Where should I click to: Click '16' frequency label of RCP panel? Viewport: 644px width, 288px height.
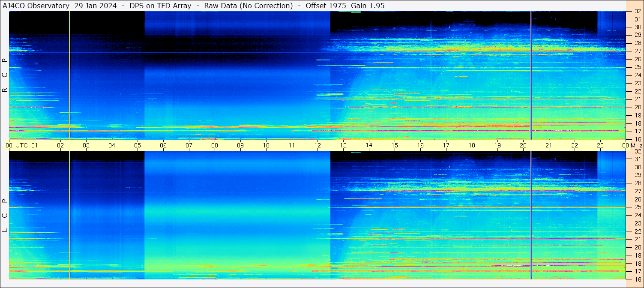pyautogui.click(x=638, y=139)
